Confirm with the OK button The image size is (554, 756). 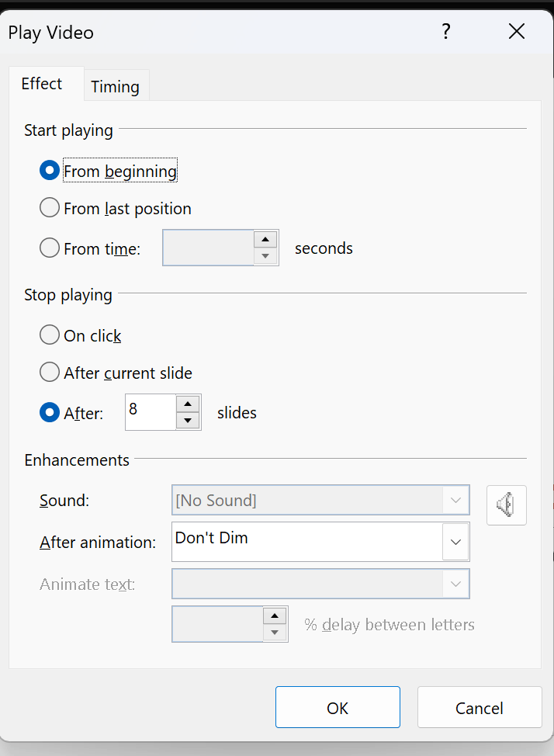click(338, 707)
